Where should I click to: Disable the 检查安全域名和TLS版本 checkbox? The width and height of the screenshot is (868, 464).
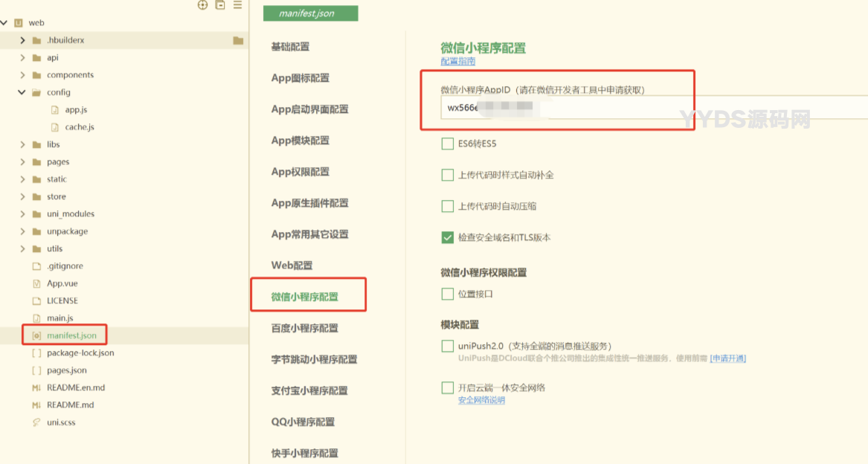tap(447, 237)
